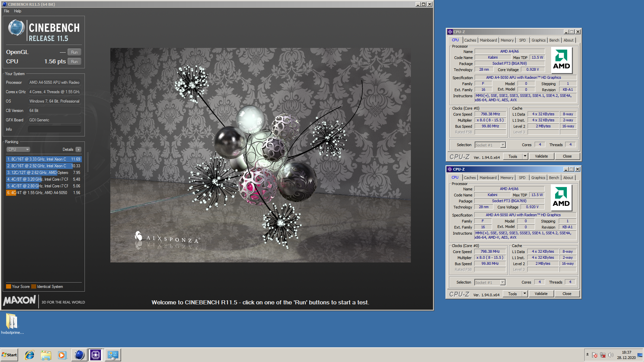
Task: Toggle the ranking Details arrow button
Action: point(78,149)
